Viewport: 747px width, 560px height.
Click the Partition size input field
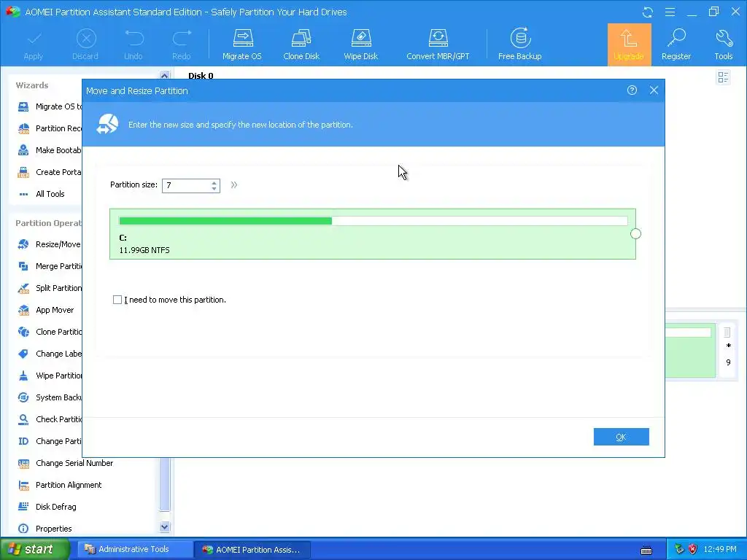[x=186, y=185]
